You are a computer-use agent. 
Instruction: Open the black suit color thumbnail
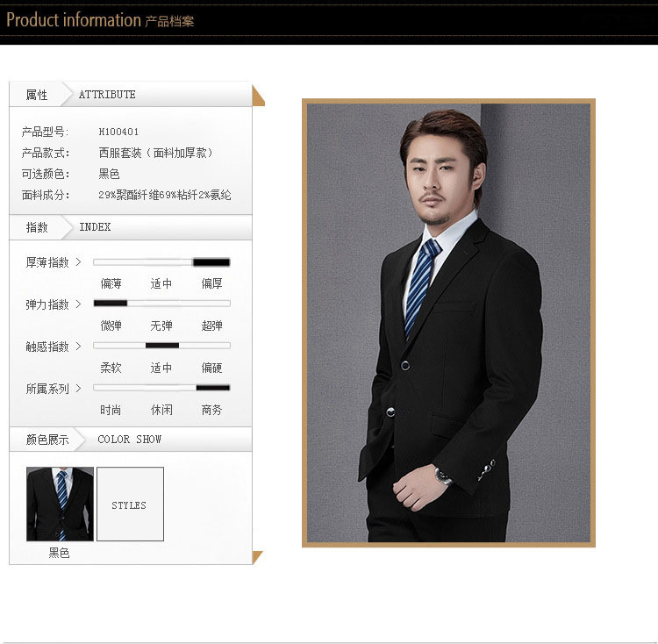click(60, 504)
